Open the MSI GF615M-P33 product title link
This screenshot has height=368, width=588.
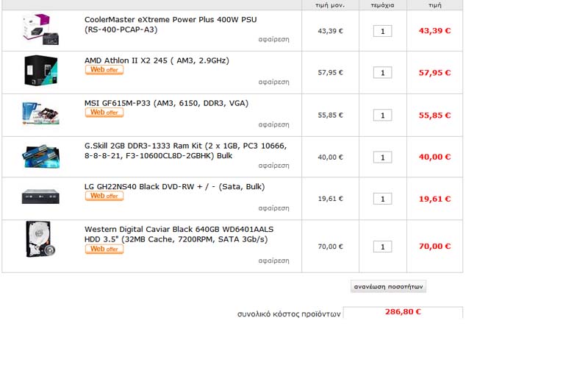[x=166, y=103]
